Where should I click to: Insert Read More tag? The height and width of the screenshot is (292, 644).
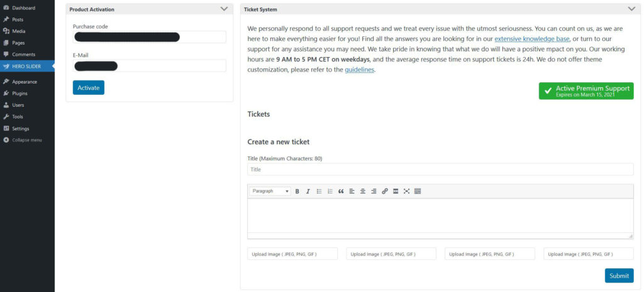tap(396, 191)
